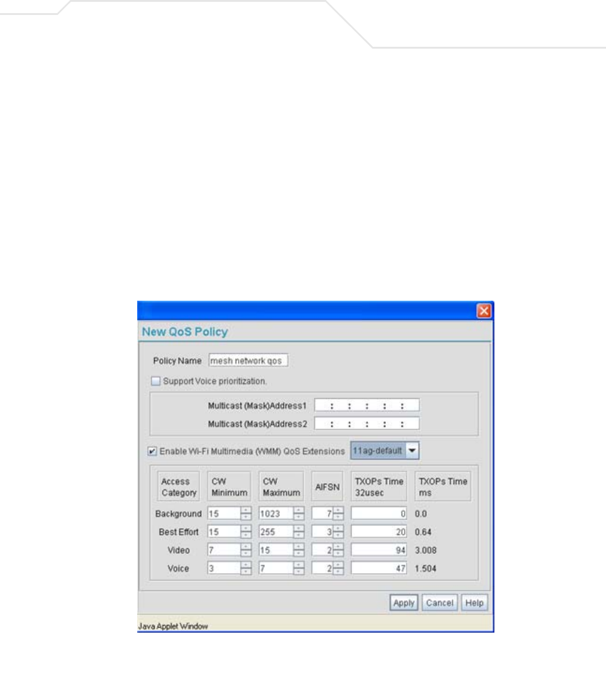Click the Policy Name input field

248,361
